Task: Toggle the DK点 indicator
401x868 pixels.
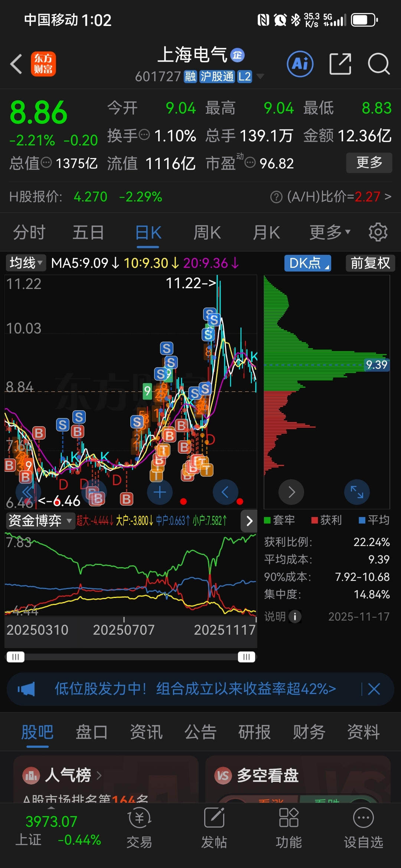Action: (307, 263)
